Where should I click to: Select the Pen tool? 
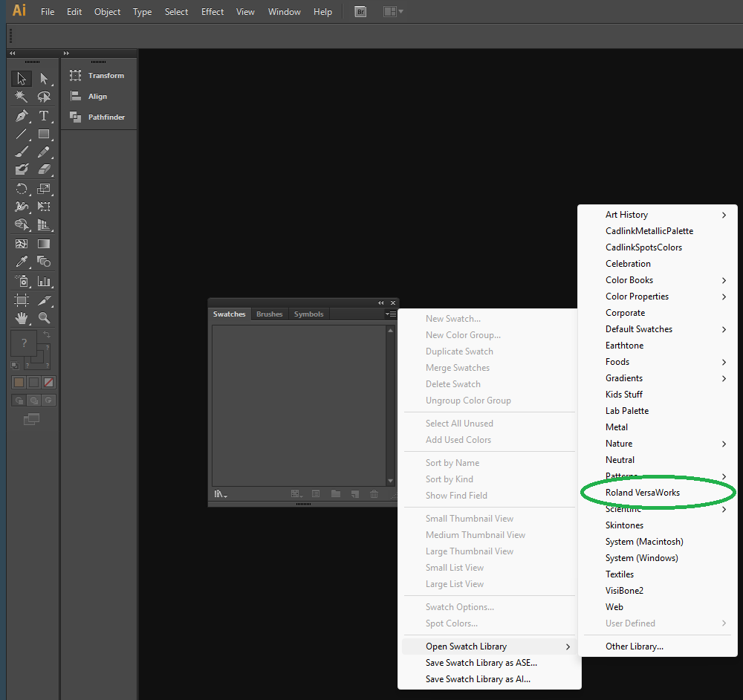click(x=22, y=115)
